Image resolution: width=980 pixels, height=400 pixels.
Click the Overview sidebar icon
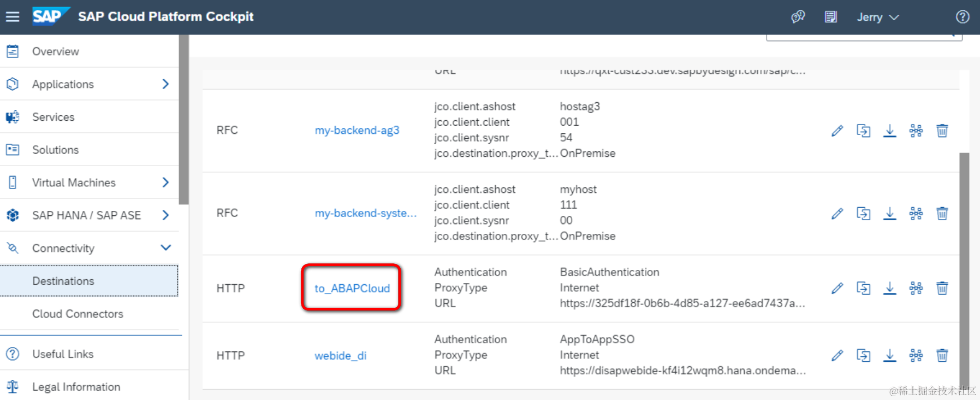pos(13,51)
